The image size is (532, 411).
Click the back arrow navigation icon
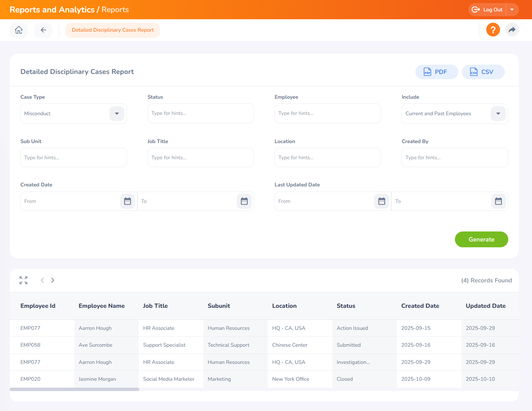43,30
